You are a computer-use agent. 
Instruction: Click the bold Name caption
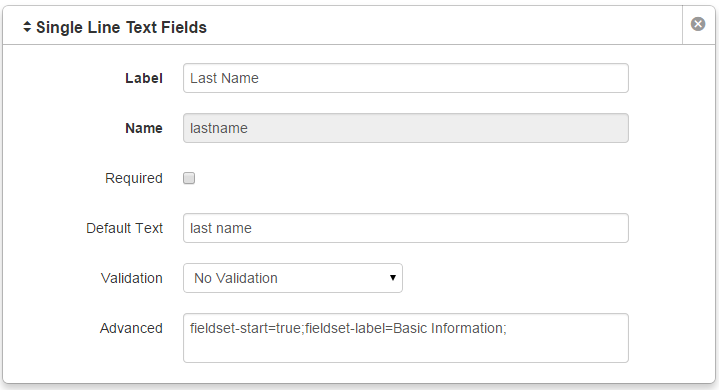[144, 128]
